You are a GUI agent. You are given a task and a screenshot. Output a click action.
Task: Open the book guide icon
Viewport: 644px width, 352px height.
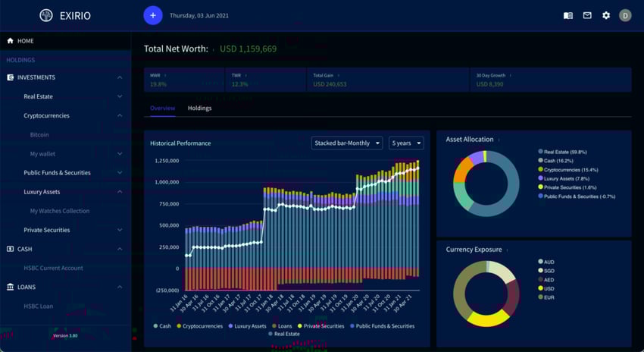pos(568,15)
